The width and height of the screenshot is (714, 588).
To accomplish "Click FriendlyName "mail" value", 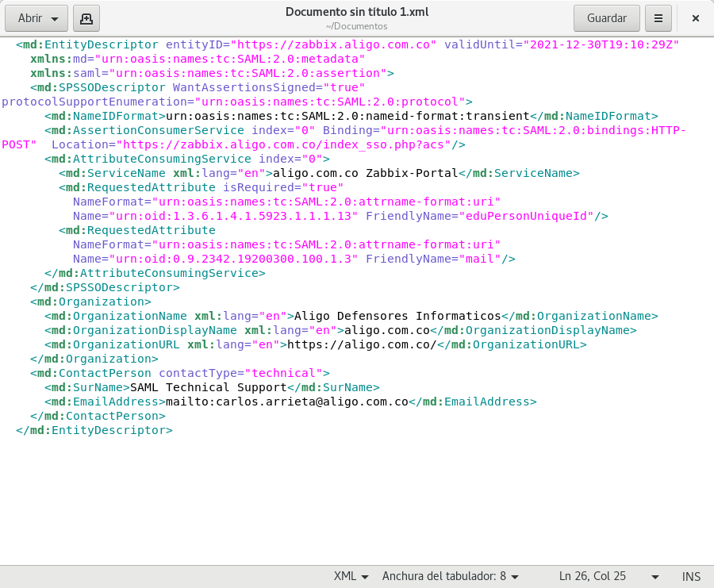I will point(479,259).
